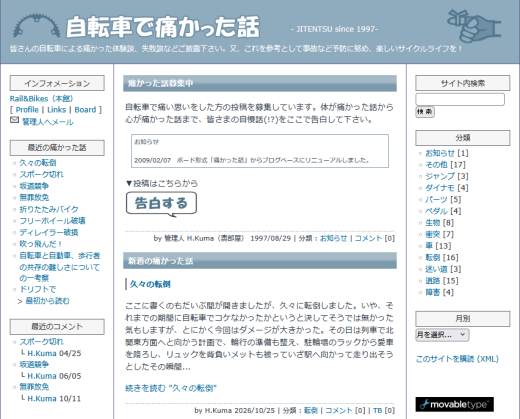Open the Profile link

pyautogui.click(x=27, y=110)
